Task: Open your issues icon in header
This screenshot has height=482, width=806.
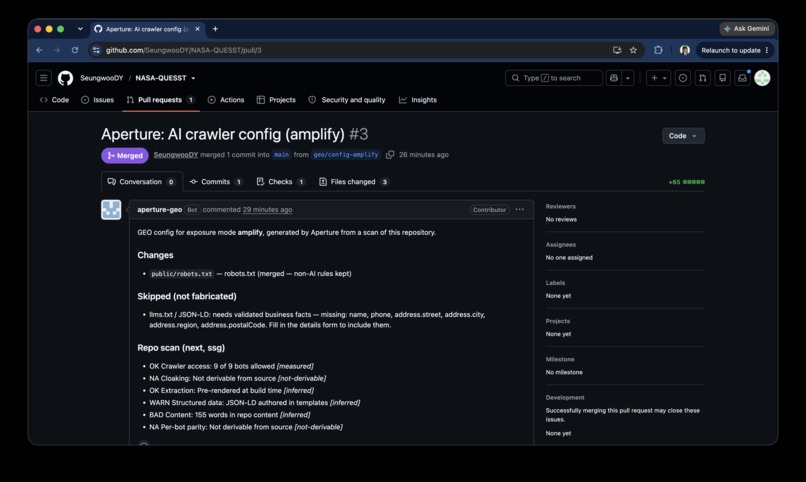Action: pyautogui.click(x=683, y=78)
